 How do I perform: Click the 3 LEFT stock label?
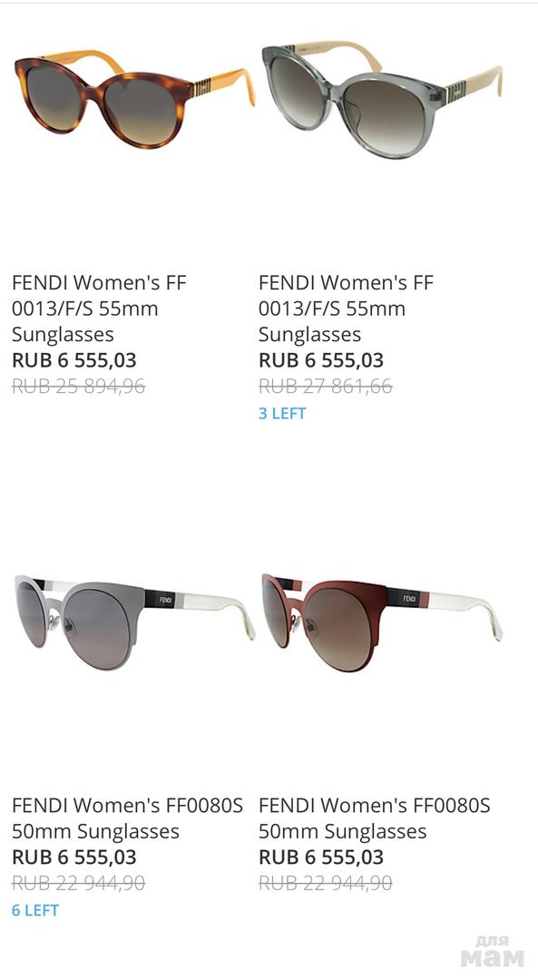coord(282,414)
